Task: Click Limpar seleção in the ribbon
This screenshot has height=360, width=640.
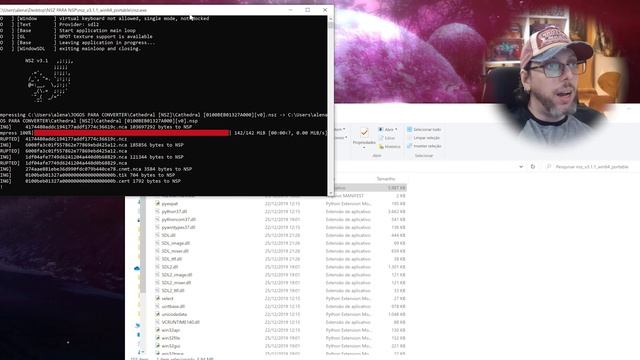Action: 424,138
